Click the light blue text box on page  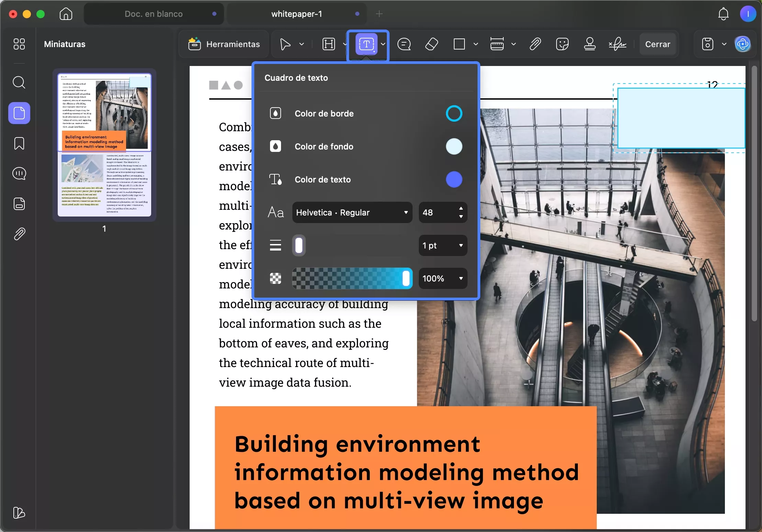681,118
